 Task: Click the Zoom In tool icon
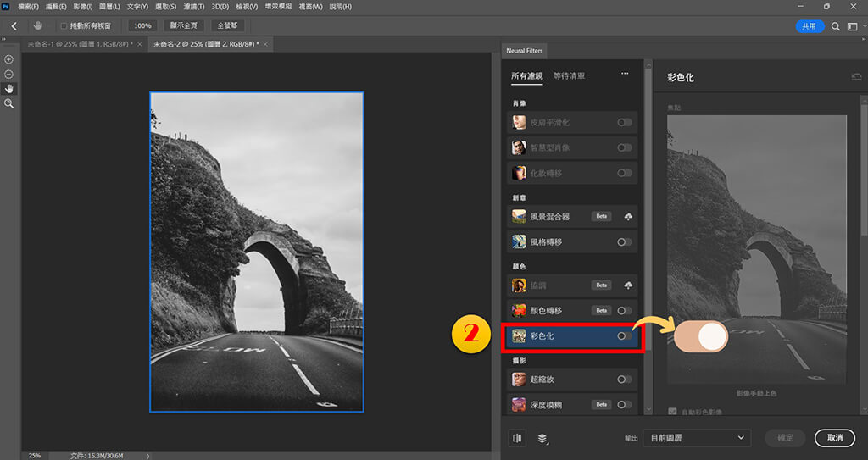(x=8, y=59)
